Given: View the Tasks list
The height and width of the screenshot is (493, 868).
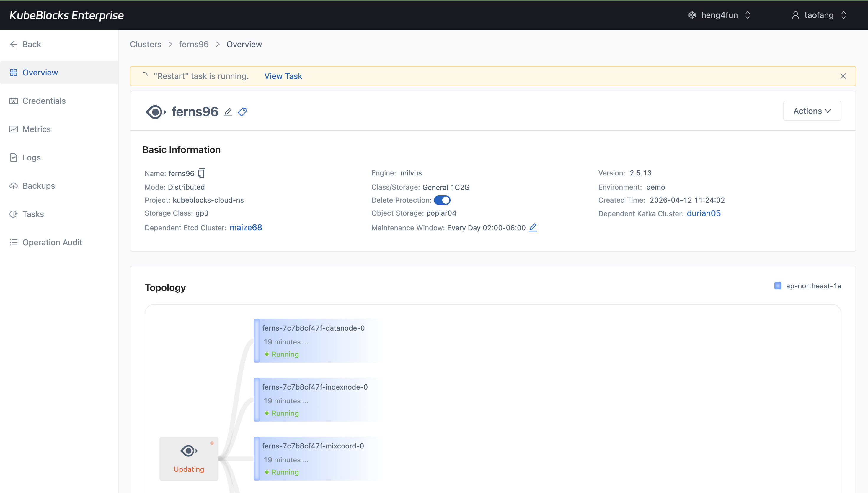Looking at the screenshot, I should [33, 214].
